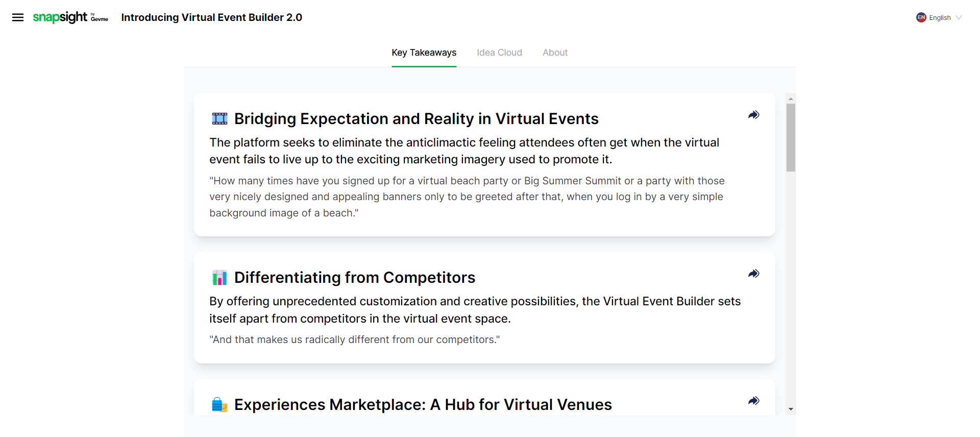Click the scrollbar up arrow
Image resolution: width=980 pixels, height=437 pixels.
[791, 99]
